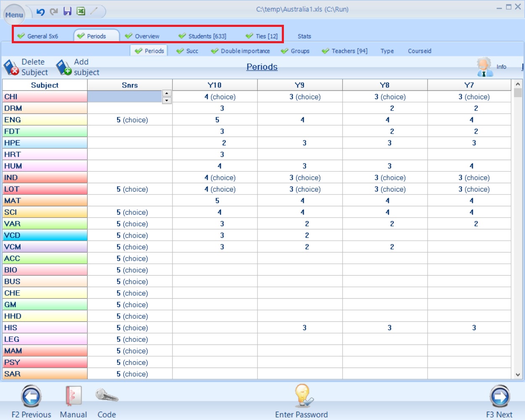This screenshot has height=420, width=525.
Task: Click the Code key icon
Action: [106, 396]
